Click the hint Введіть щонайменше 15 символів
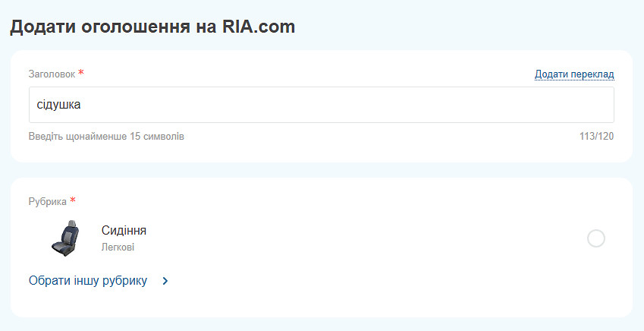 pyautogui.click(x=106, y=137)
